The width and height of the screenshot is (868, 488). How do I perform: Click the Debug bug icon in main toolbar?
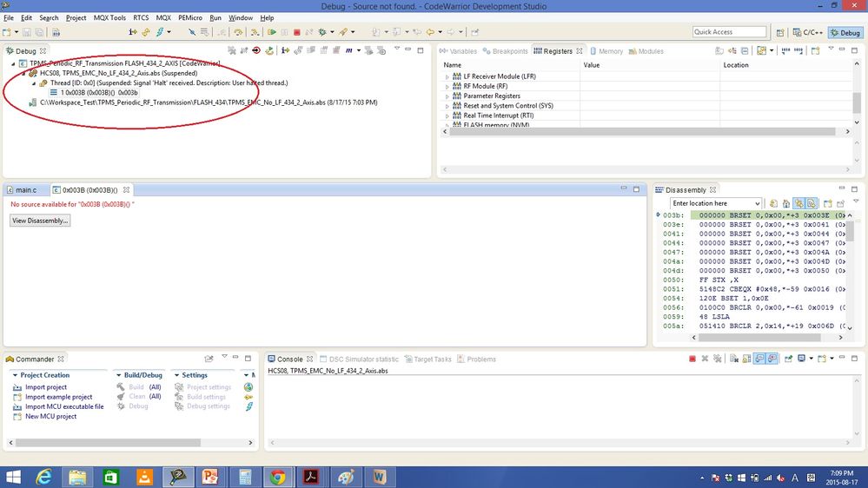[x=322, y=32]
